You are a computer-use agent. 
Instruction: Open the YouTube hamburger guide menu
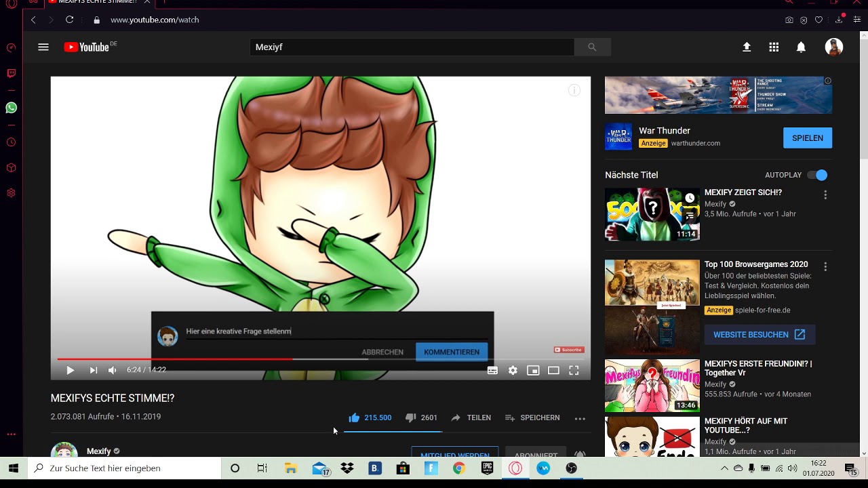[x=43, y=47]
